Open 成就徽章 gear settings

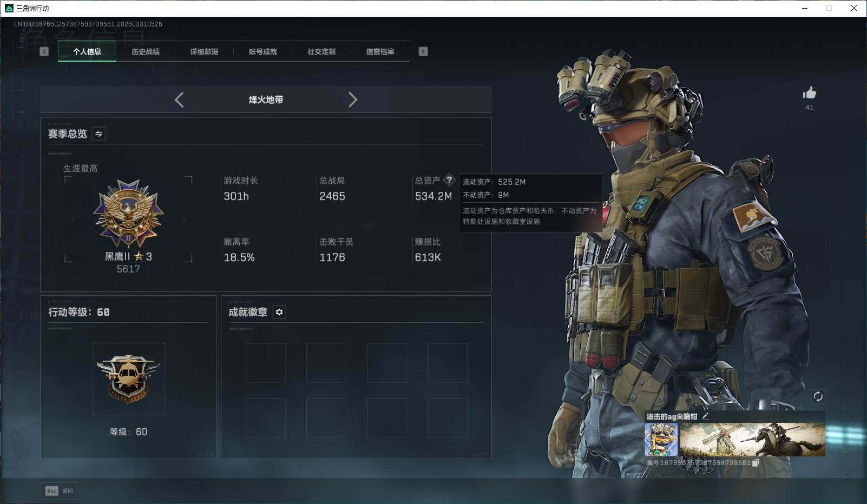[x=279, y=312]
